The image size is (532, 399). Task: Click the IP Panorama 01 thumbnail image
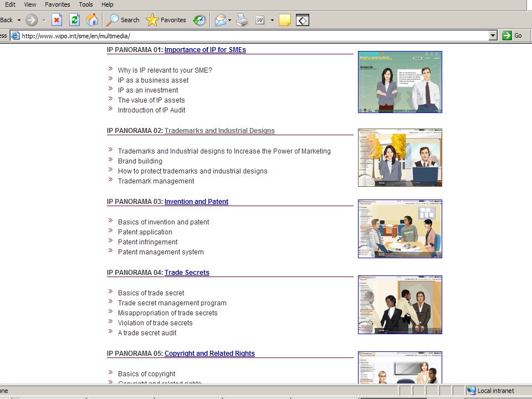click(400, 82)
